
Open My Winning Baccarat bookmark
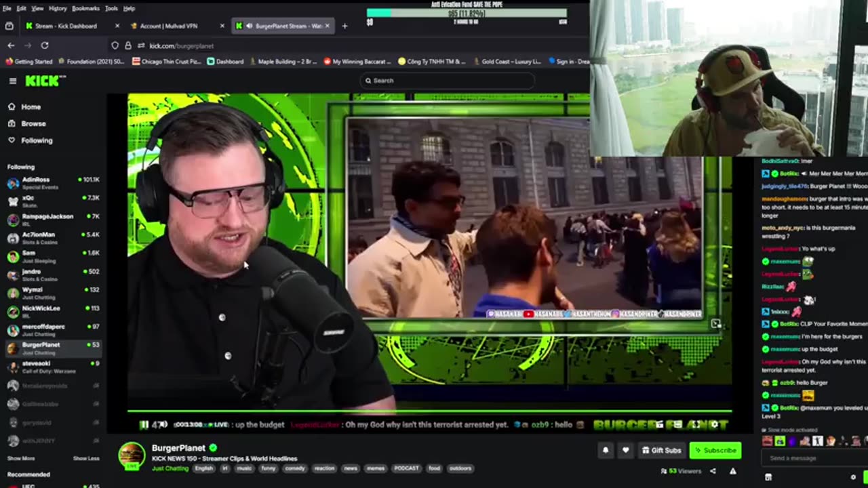pyautogui.click(x=357, y=61)
